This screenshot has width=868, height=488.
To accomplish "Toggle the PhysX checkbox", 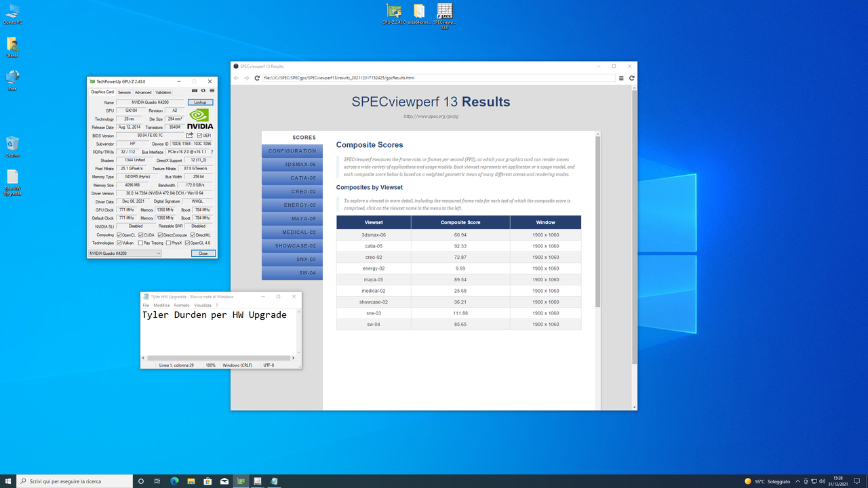I will [169, 243].
